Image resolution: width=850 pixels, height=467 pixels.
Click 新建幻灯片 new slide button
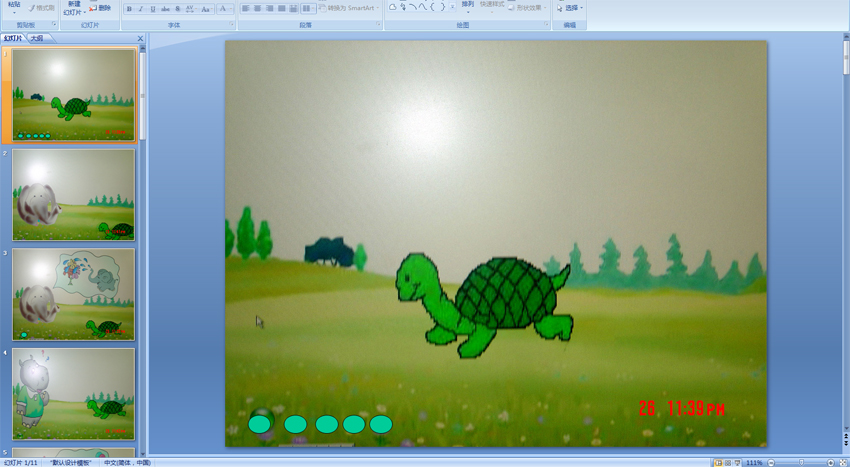[x=74, y=9]
